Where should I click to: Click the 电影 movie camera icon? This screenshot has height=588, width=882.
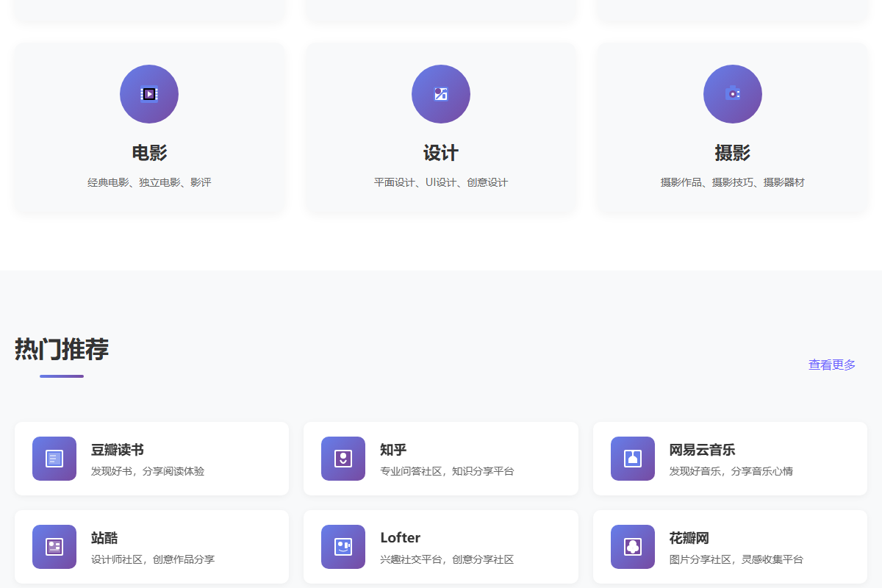[x=148, y=94]
